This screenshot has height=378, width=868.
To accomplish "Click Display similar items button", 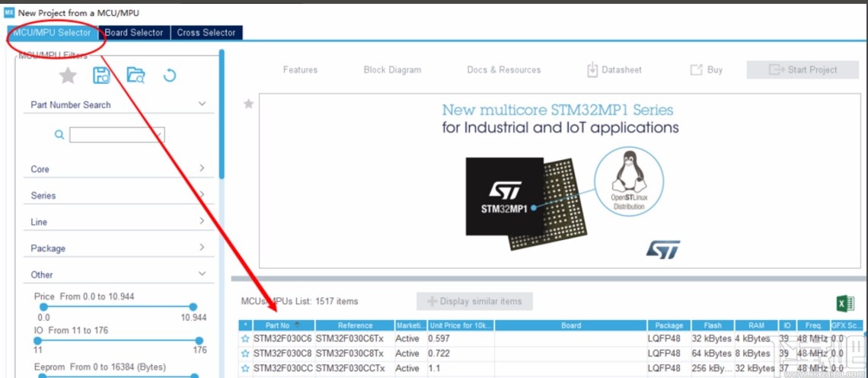I will coord(474,302).
